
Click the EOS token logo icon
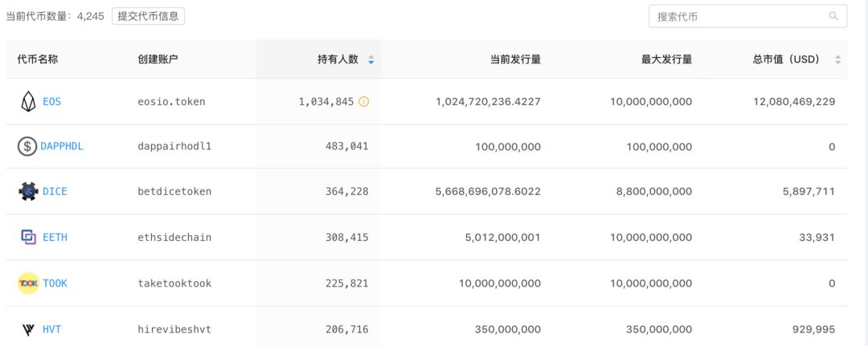28,102
